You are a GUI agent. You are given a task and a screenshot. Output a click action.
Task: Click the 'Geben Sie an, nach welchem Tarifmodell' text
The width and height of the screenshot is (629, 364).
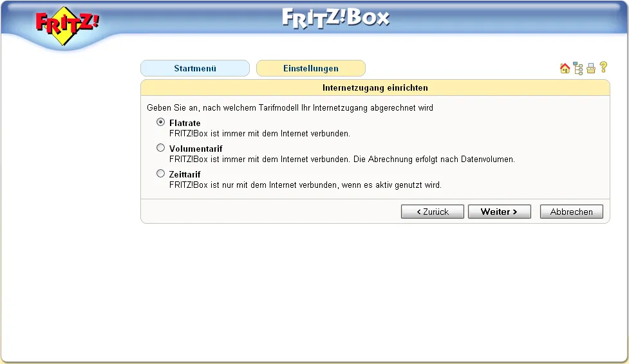223,108
